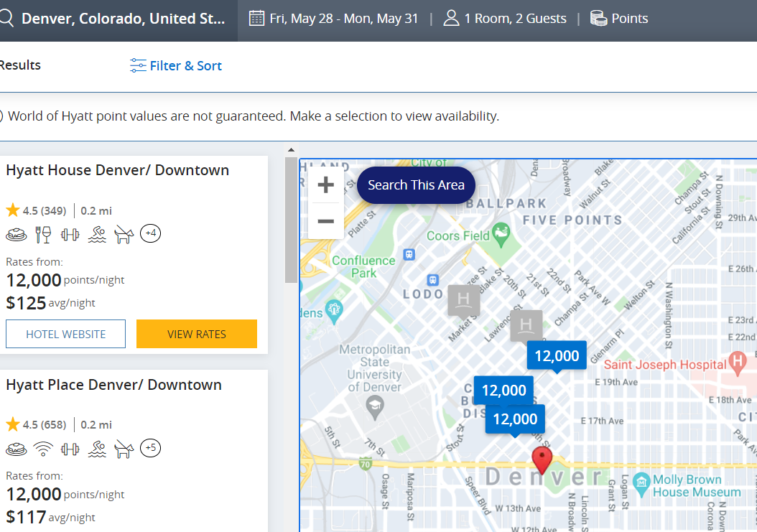Click Hyatt Place fitness dumbbell amenity icon
The height and width of the screenshot is (532, 757).
coord(70,449)
